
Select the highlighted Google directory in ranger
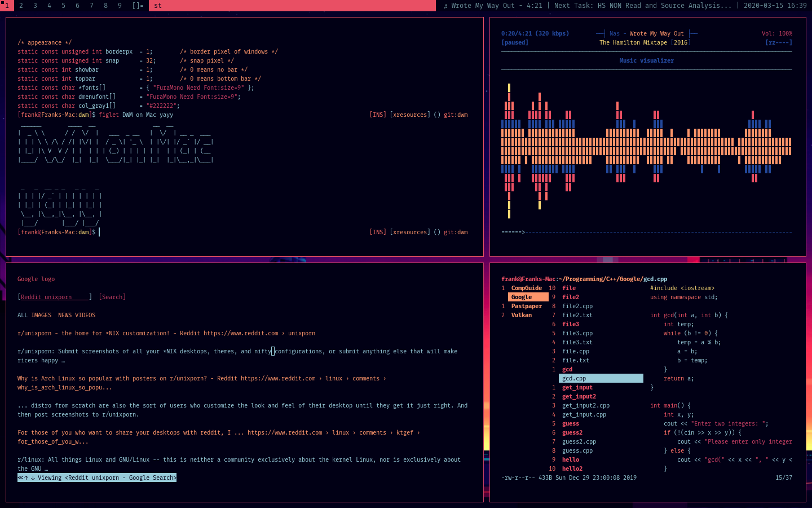[528, 297]
